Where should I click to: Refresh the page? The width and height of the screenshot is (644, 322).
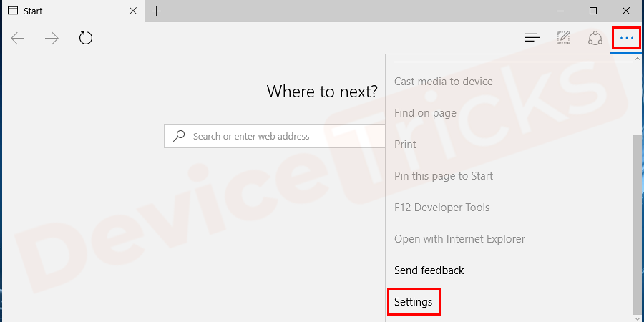tap(86, 38)
